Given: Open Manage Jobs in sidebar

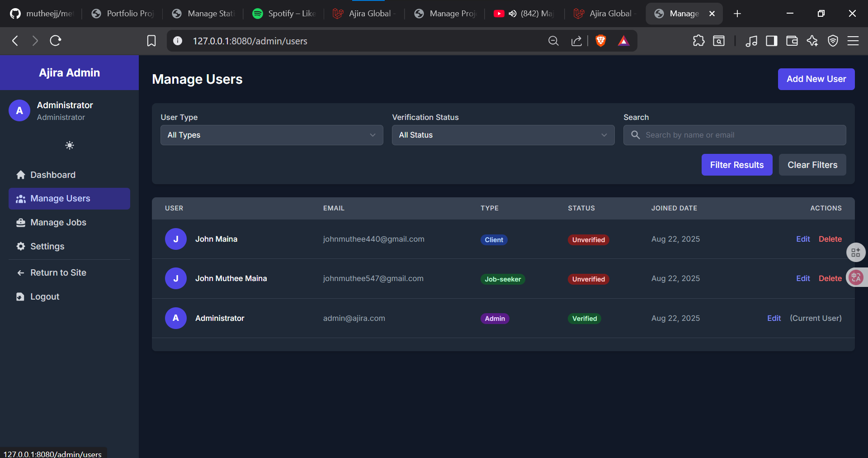Looking at the screenshot, I should 58,222.
